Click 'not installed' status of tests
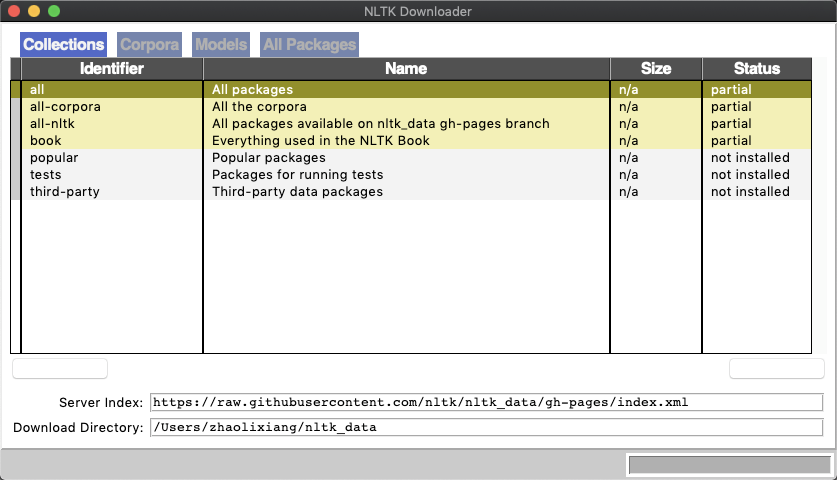837x480 pixels. pyautogui.click(x=750, y=175)
